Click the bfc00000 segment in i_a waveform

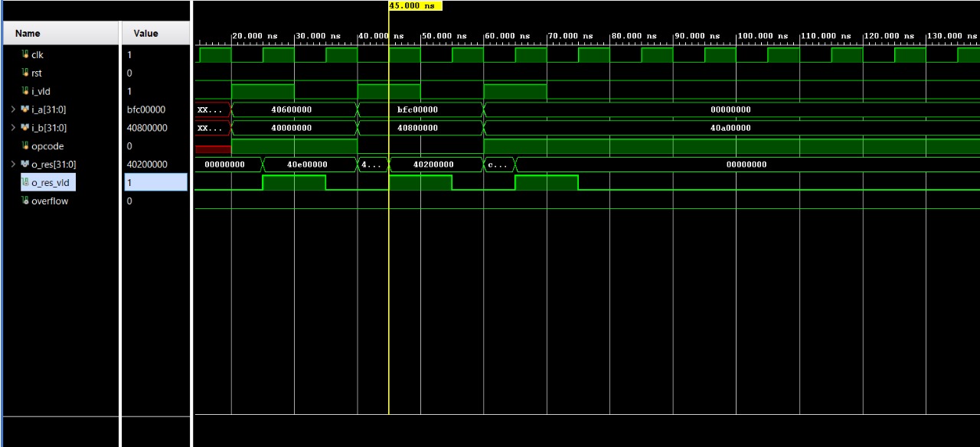417,109
